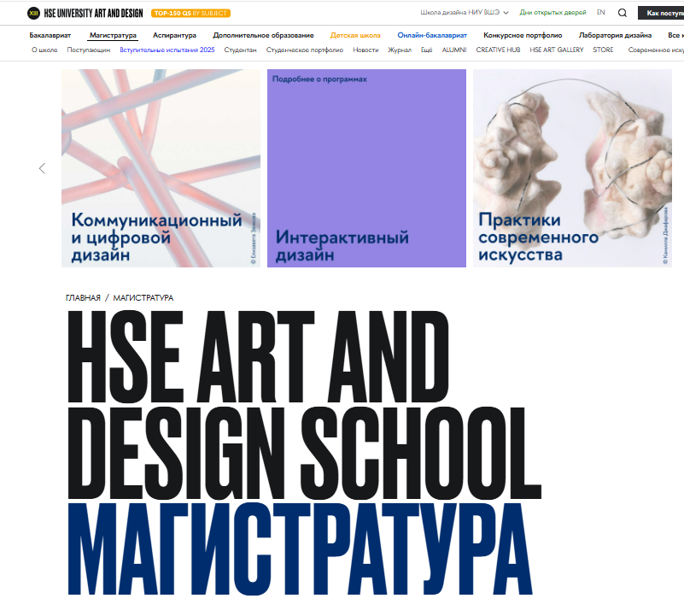
Task: Open Студенческое портфолио link
Action: click(305, 50)
